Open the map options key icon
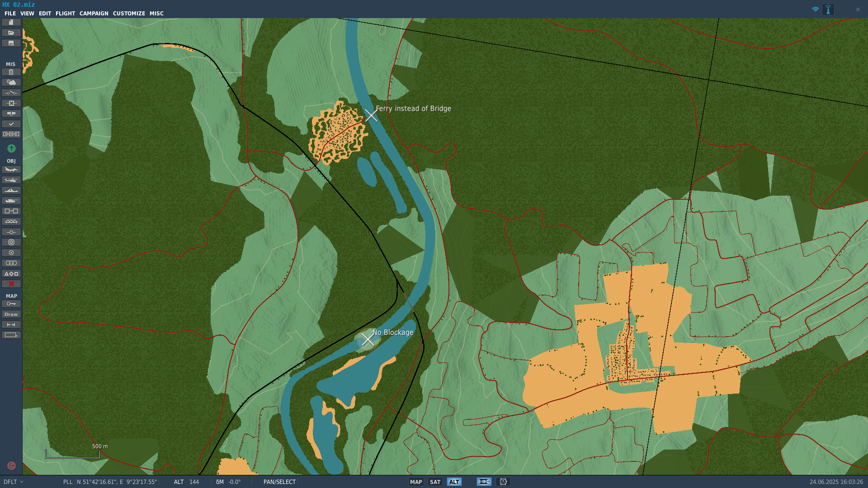 point(11,304)
